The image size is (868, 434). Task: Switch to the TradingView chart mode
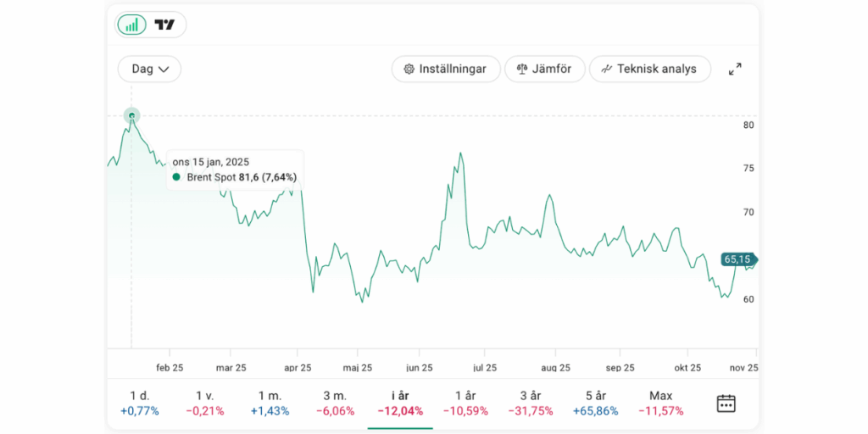165,25
